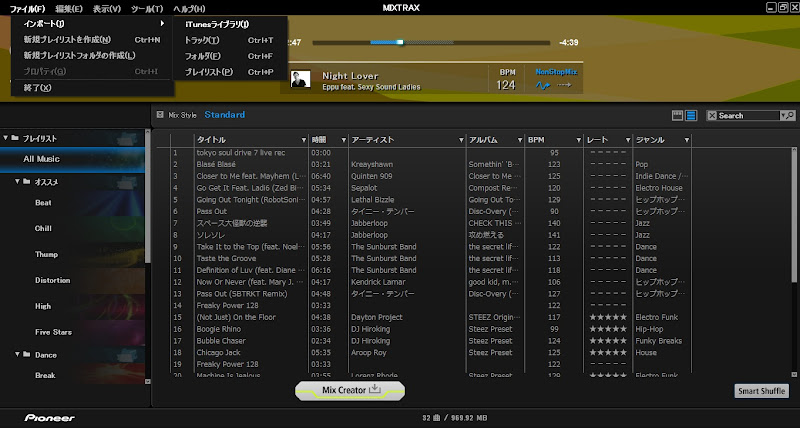This screenshot has height=428, width=800.
Task: Click genre "Electro House" cell
Action: [659, 188]
